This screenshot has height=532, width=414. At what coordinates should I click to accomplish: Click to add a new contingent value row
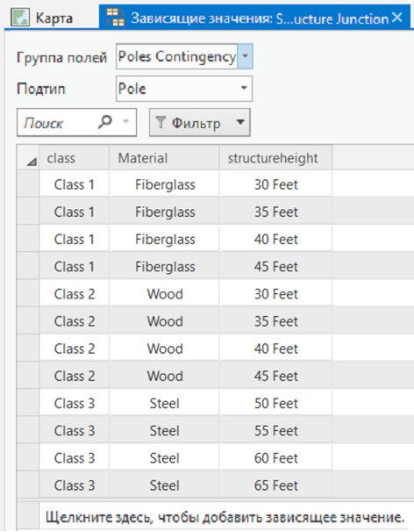[225, 517]
